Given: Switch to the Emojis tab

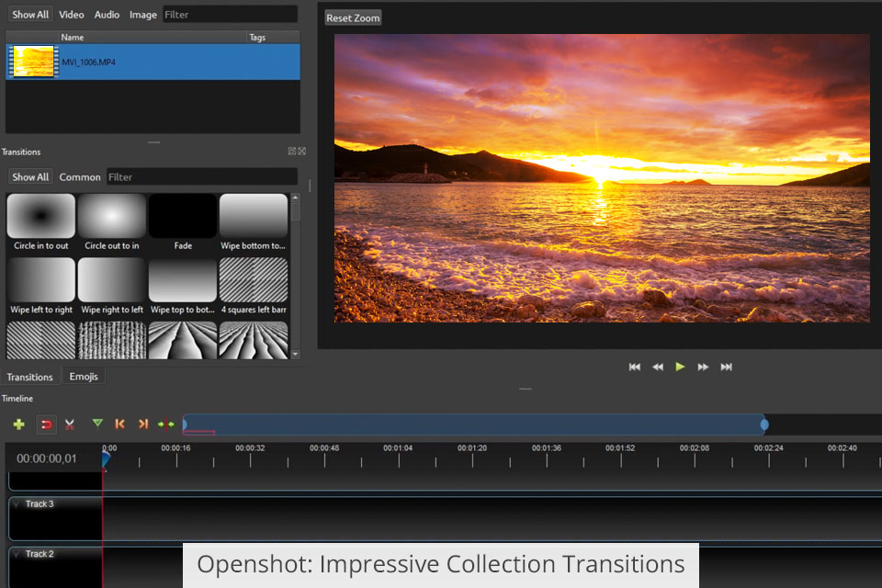Looking at the screenshot, I should point(84,377).
